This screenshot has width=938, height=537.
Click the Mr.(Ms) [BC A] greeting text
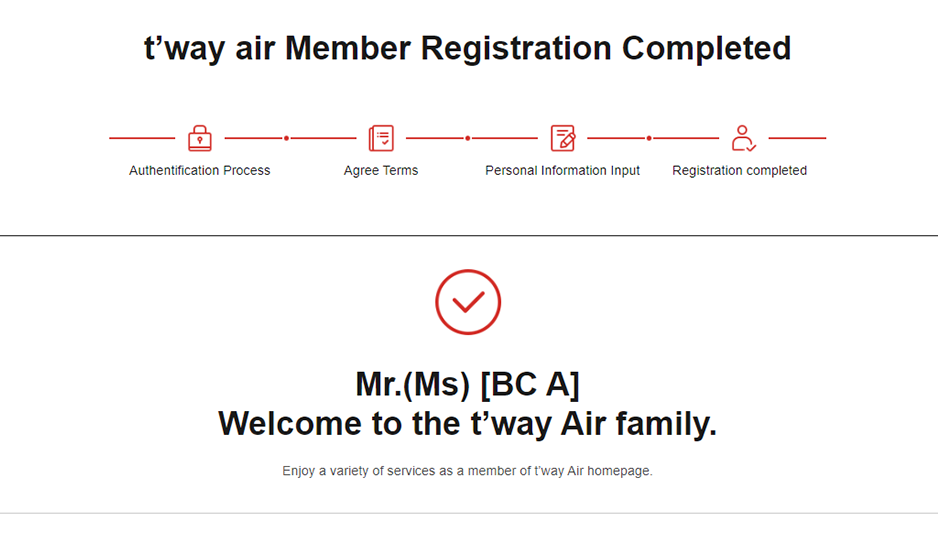(468, 384)
